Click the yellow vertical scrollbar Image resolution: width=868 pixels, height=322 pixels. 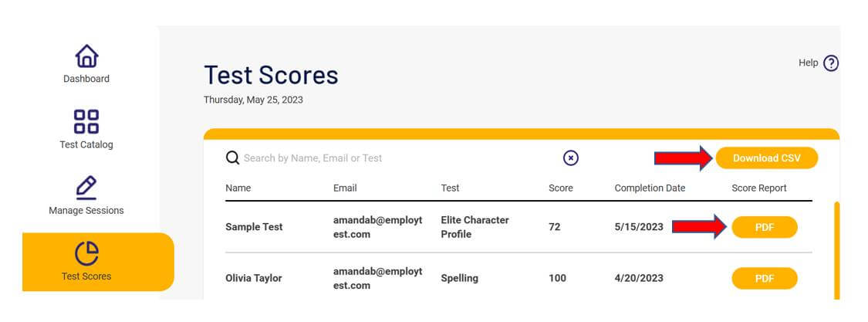tap(836, 250)
